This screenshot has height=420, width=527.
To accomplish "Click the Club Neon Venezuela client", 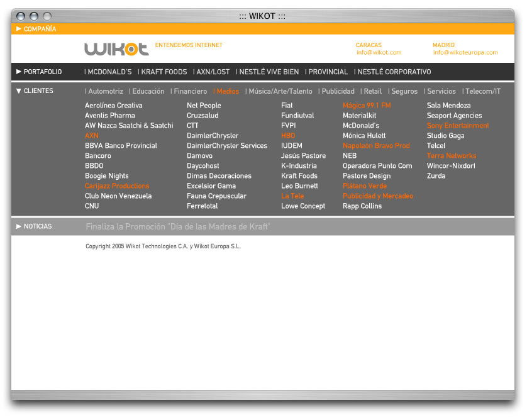I will click(x=118, y=196).
